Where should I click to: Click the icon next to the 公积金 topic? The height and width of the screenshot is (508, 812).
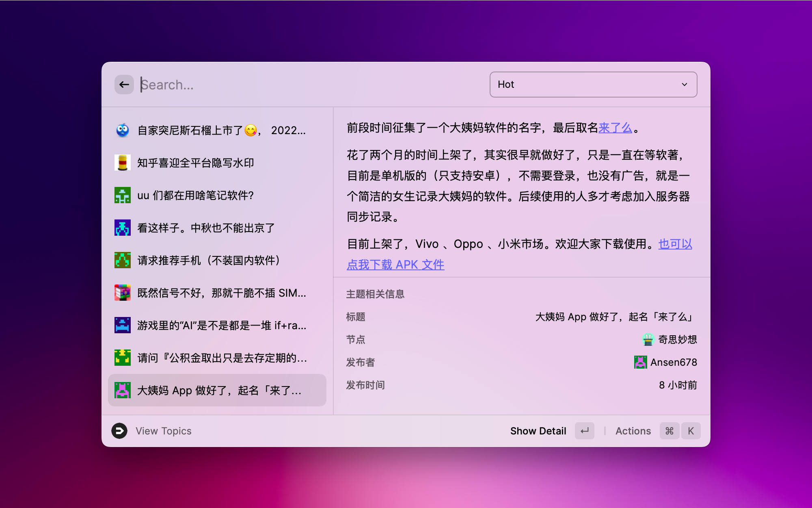pyautogui.click(x=122, y=358)
